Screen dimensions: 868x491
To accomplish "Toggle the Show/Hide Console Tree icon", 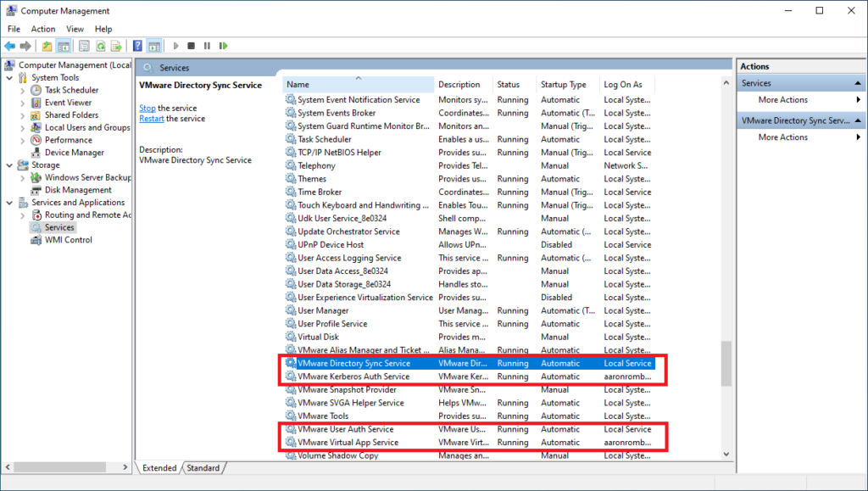I will [64, 46].
